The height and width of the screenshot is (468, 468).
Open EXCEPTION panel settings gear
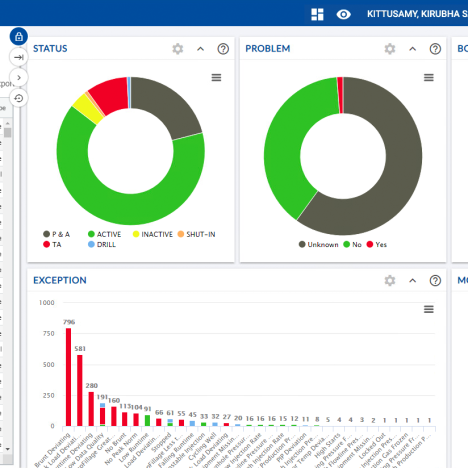click(390, 281)
